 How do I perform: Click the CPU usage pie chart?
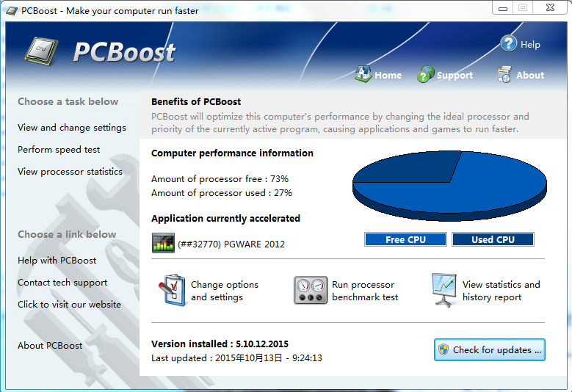pyautogui.click(x=449, y=186)
